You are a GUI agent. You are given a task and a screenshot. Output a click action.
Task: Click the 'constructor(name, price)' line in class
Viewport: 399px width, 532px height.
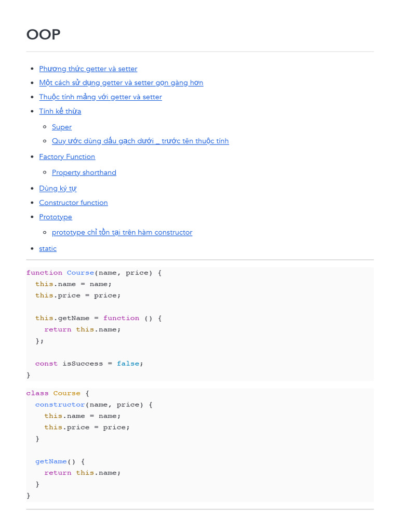click(94, 405)
